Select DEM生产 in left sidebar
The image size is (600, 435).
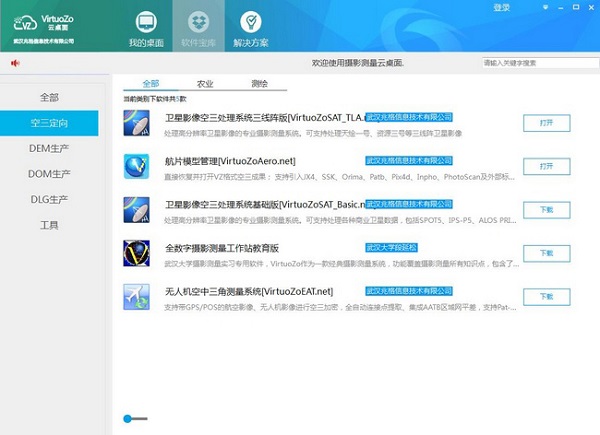48,148
